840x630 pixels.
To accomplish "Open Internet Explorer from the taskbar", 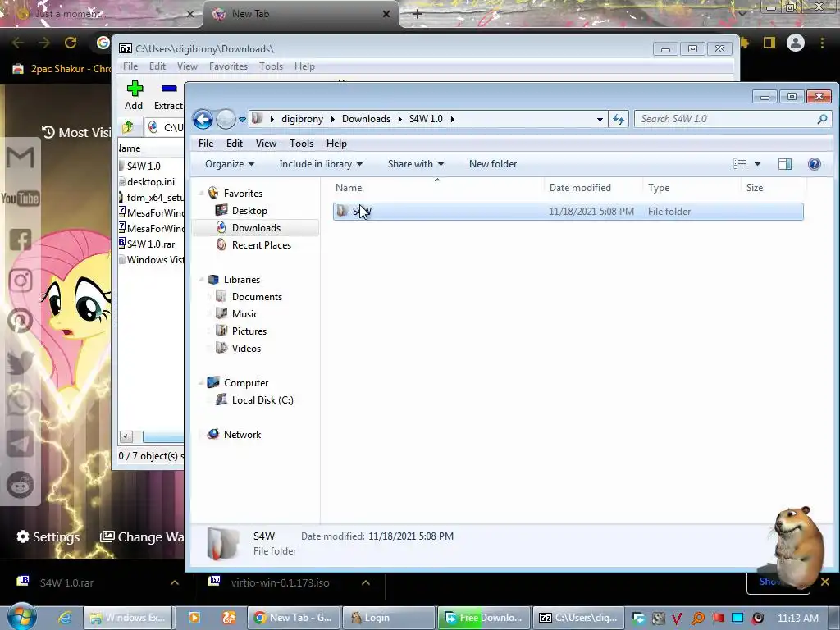I will (66, 618).
